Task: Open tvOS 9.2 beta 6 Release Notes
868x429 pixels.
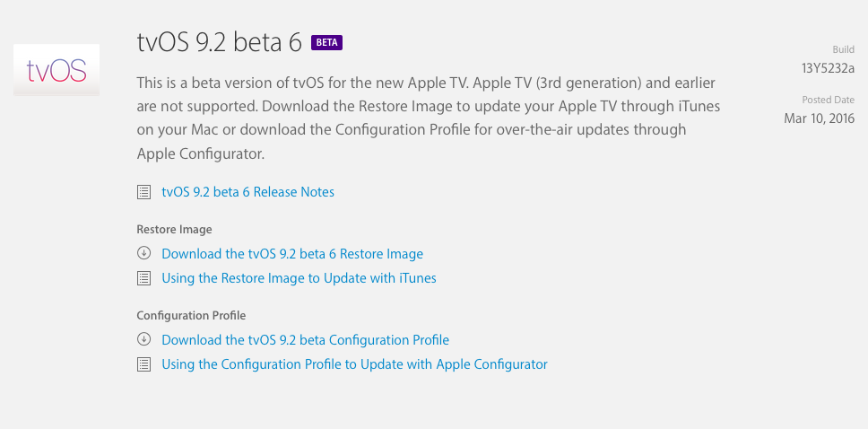Action: pyautogui.click(x=248, y=192)
